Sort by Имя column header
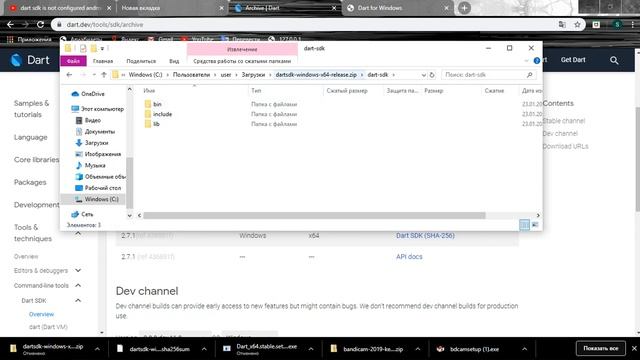640x360 pixels. pyautogui.click(x=149, y=91)
